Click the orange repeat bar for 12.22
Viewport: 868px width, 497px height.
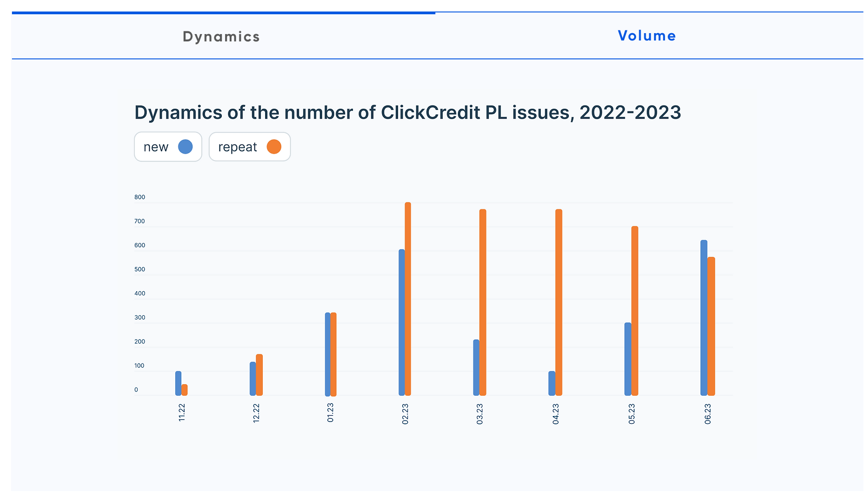point(260,375)
